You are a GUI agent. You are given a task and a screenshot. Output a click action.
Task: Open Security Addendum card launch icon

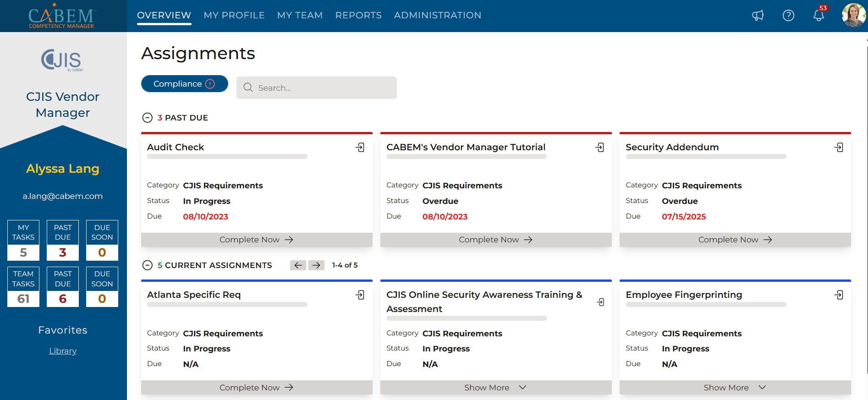point(839,147)
